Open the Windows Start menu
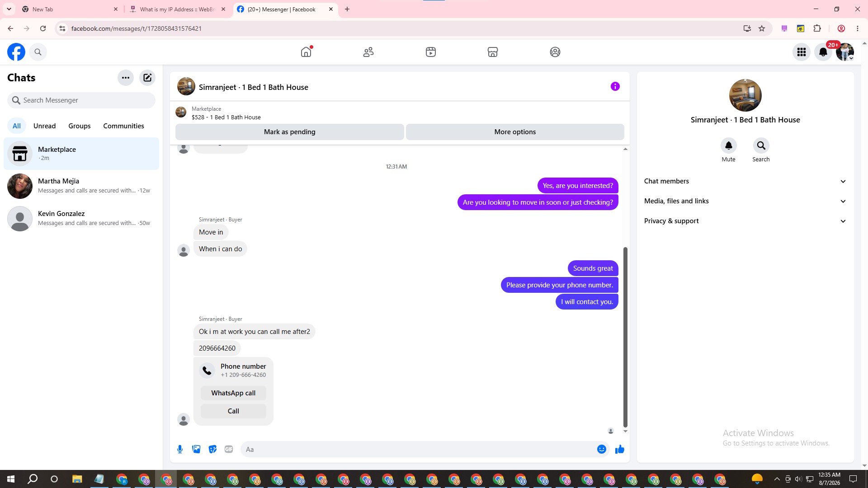 11,479
